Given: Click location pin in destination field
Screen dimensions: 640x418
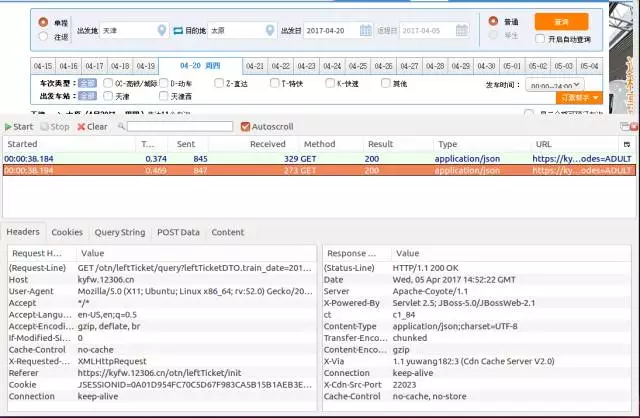Looking at the screenshot, I should (x=270, y=30).
